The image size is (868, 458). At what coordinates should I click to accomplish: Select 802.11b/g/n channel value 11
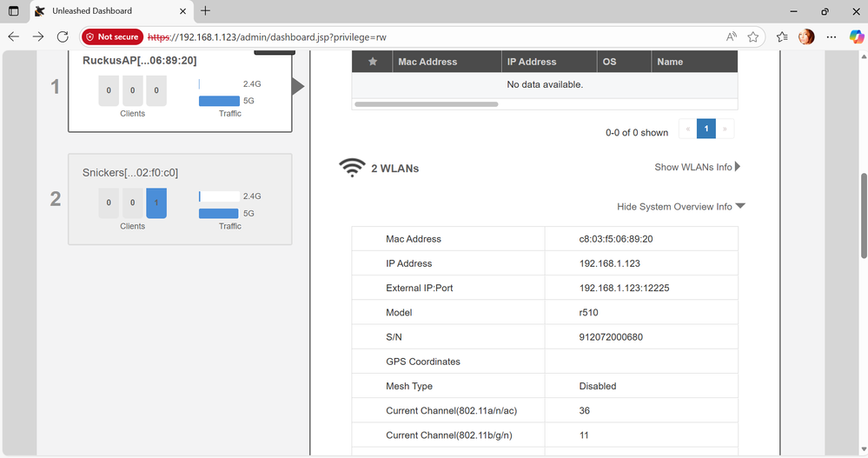tap(584, 435)
